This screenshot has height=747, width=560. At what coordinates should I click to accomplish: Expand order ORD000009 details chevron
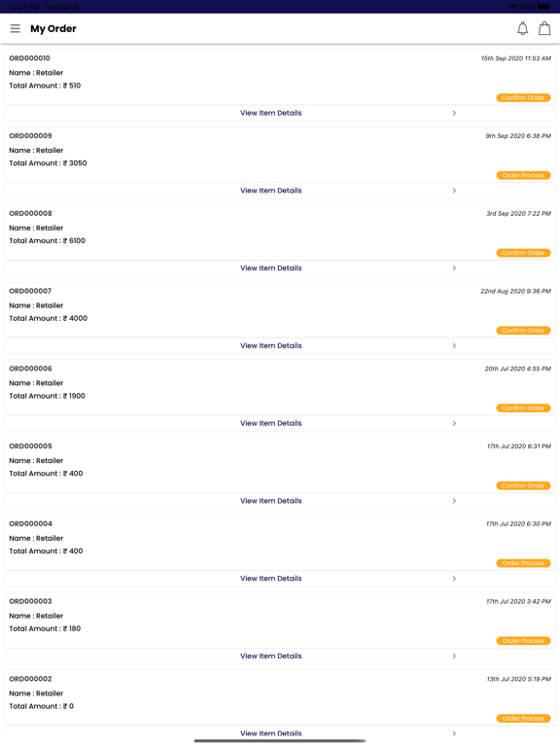click(454, 191)
